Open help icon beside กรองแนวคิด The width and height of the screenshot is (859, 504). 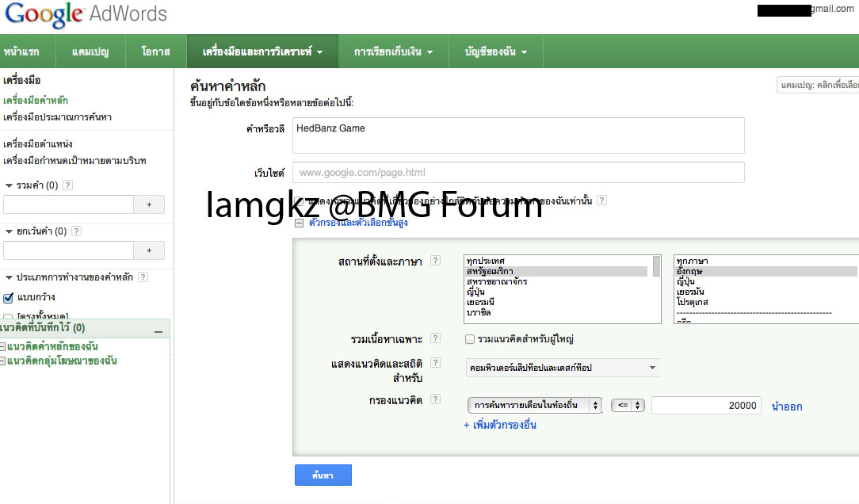pos(435,399)
